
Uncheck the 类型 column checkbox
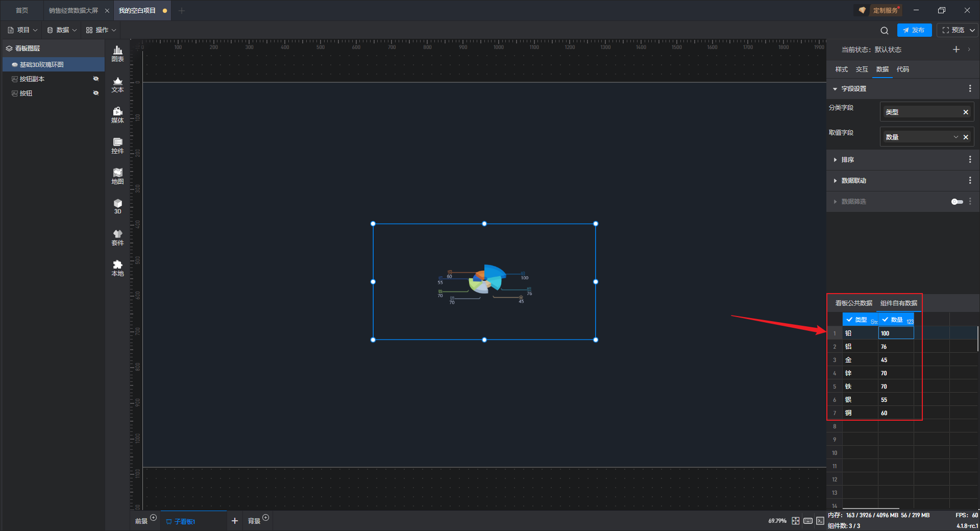pyautogui.click(x=849, y=320)
